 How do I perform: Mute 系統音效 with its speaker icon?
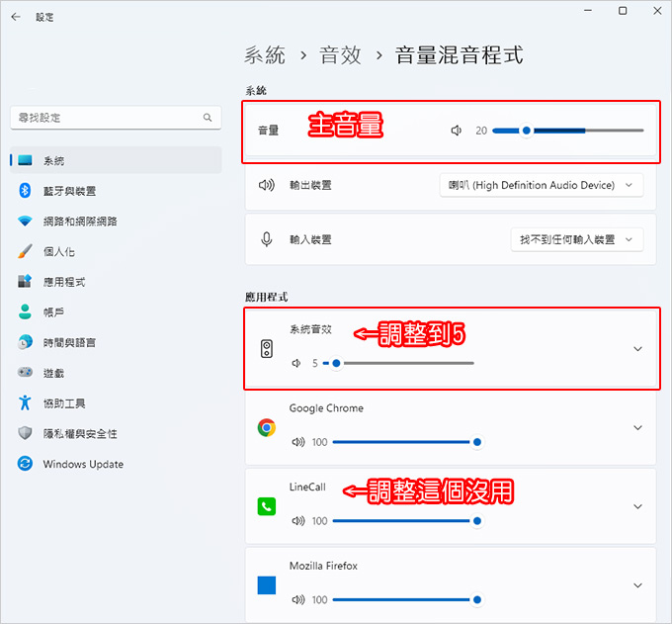(x=296, y=363)
